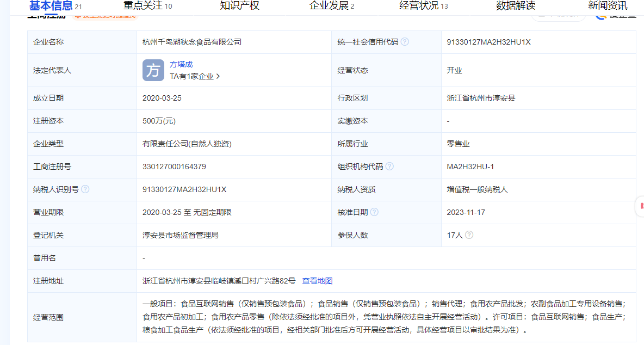Click the 企业名称 label cell
Screen dimensions: 644x345
pos(82,42)
